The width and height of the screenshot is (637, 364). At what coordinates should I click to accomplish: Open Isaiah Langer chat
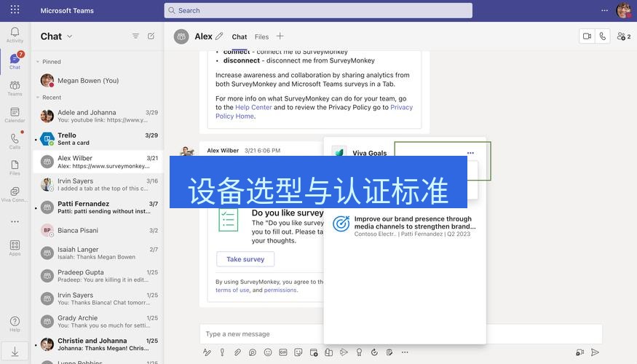pos(98,253)
